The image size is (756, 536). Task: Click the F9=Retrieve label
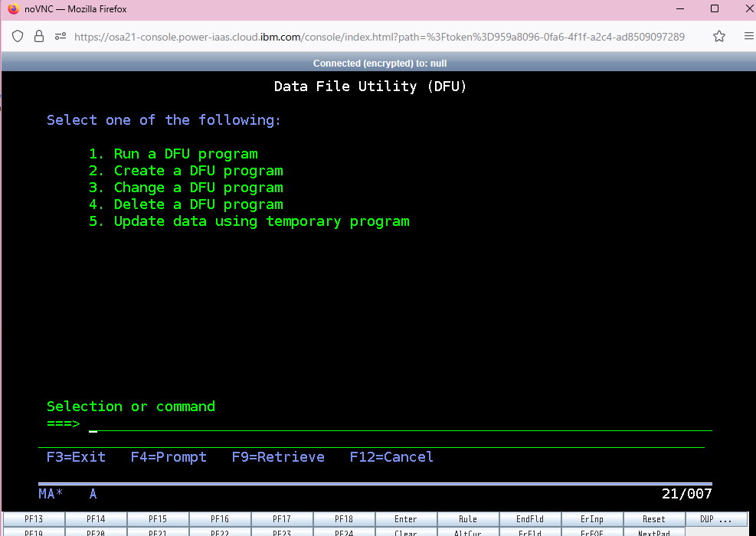(x=278, y=457)
